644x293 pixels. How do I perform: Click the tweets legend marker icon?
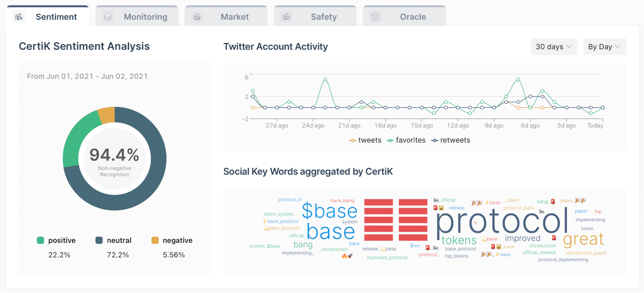[x=353, y=140]
